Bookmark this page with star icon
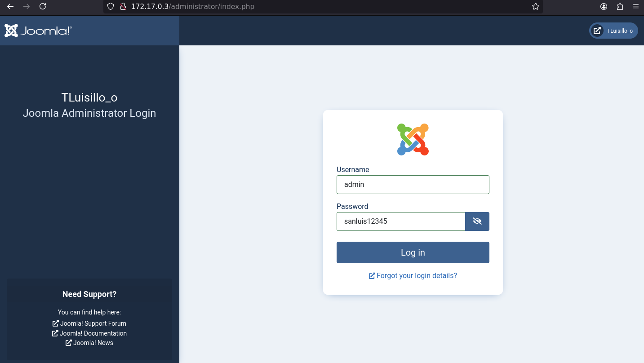644x363 pixels. 536,6
